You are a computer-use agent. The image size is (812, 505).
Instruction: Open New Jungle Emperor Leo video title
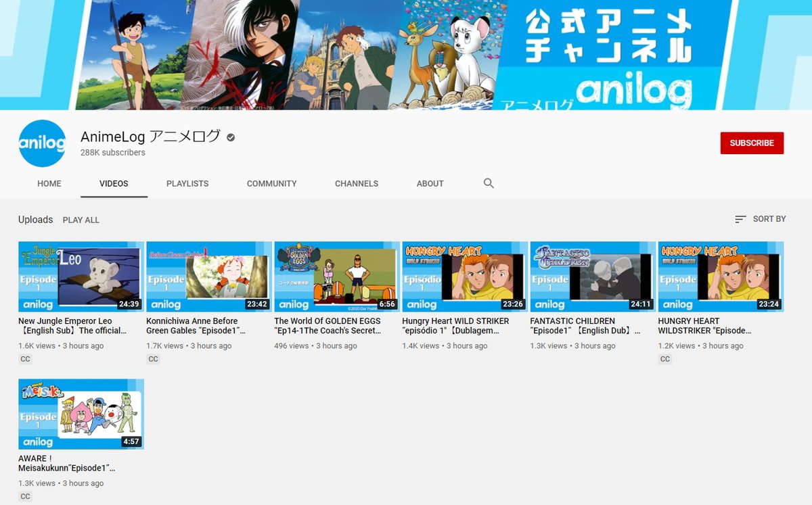[72, 326]
